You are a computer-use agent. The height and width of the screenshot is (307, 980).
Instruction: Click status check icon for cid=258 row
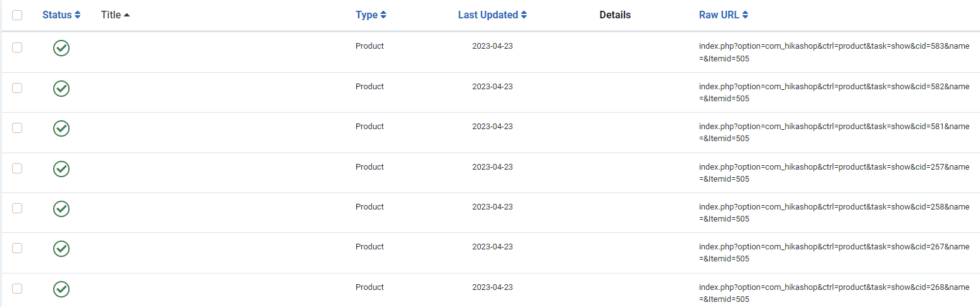pos(61,209)
